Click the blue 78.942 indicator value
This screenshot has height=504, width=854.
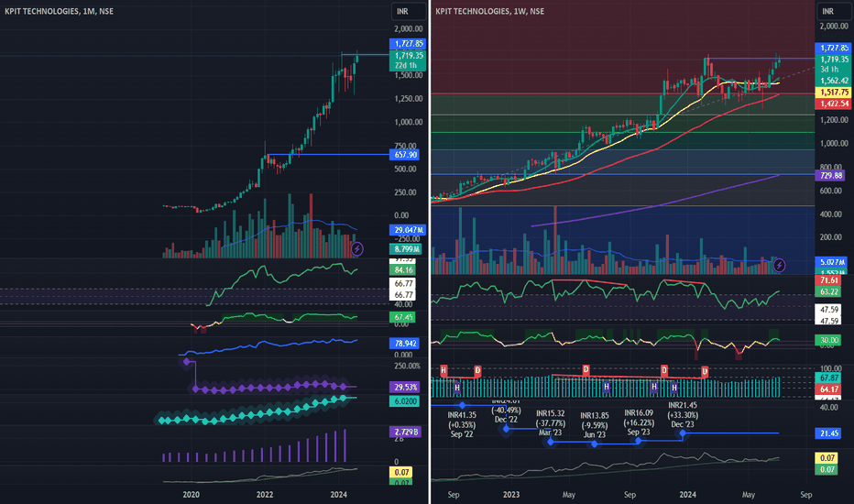tap(405, 344)
